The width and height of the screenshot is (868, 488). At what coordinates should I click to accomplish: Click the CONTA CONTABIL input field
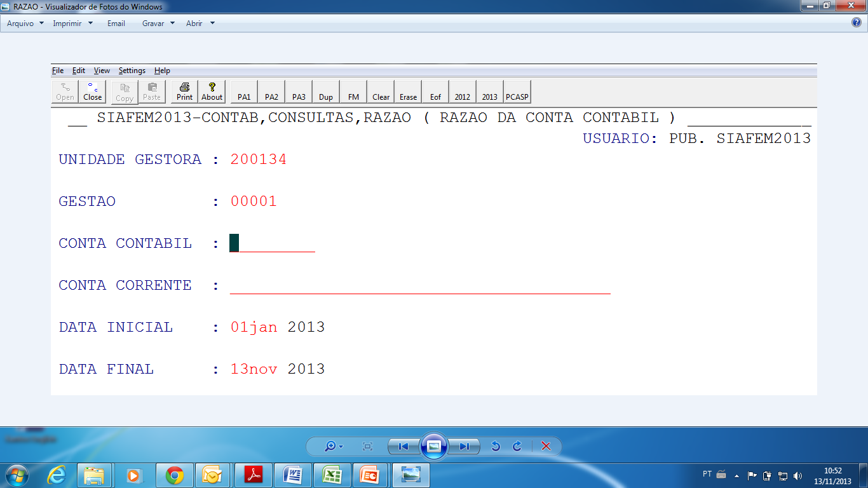[272, 243]
